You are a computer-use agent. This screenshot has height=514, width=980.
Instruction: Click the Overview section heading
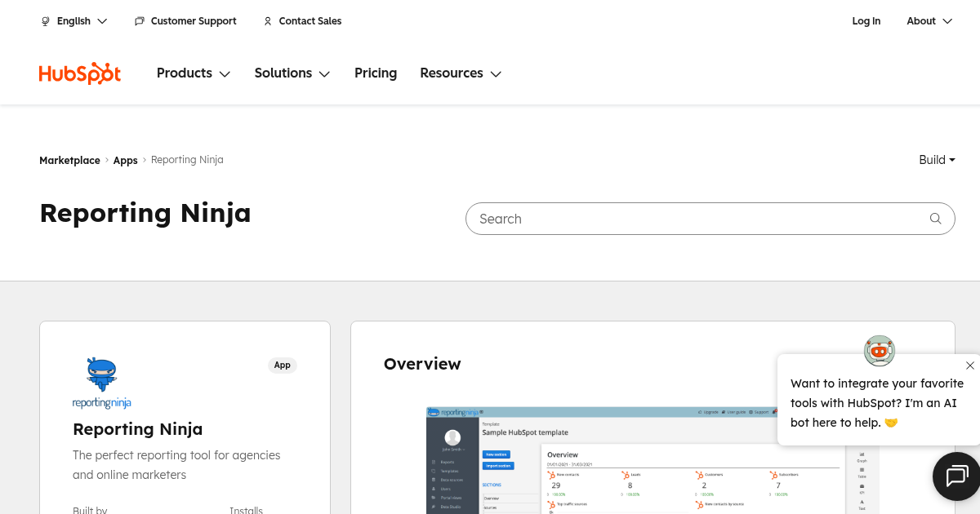pos(422,364)
